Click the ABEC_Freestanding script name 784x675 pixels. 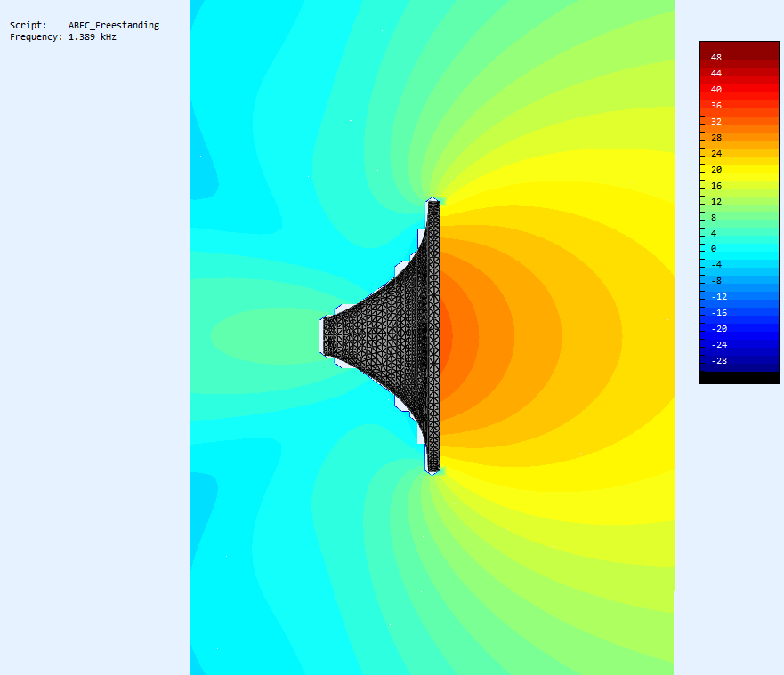[114, 25]
